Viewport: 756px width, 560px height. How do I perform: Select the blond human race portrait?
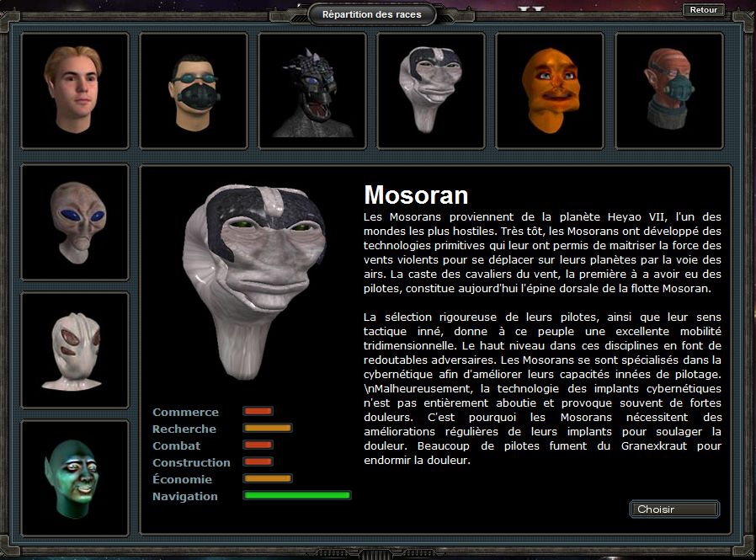pyautogui.click(x=75, y=91)
